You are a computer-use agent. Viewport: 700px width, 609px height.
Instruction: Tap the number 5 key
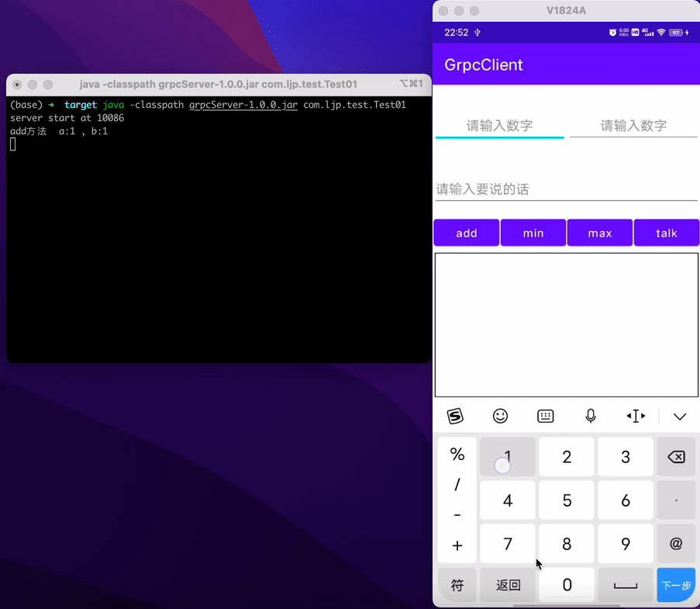[x=567, y=500]
